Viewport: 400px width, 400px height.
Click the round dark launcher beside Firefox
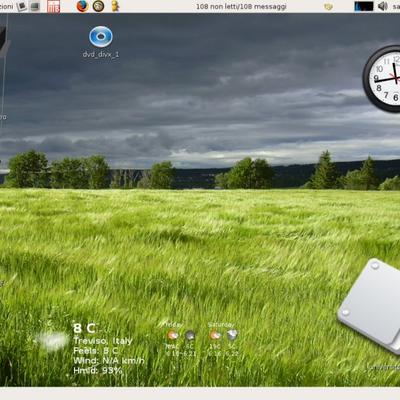click(x=98, y=6)
